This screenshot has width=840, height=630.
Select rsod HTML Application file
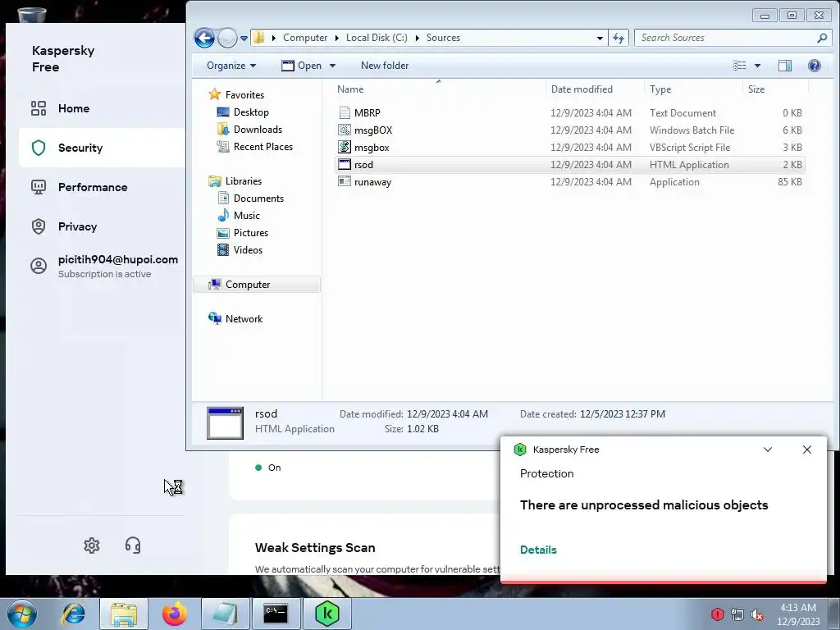(570, 164)
